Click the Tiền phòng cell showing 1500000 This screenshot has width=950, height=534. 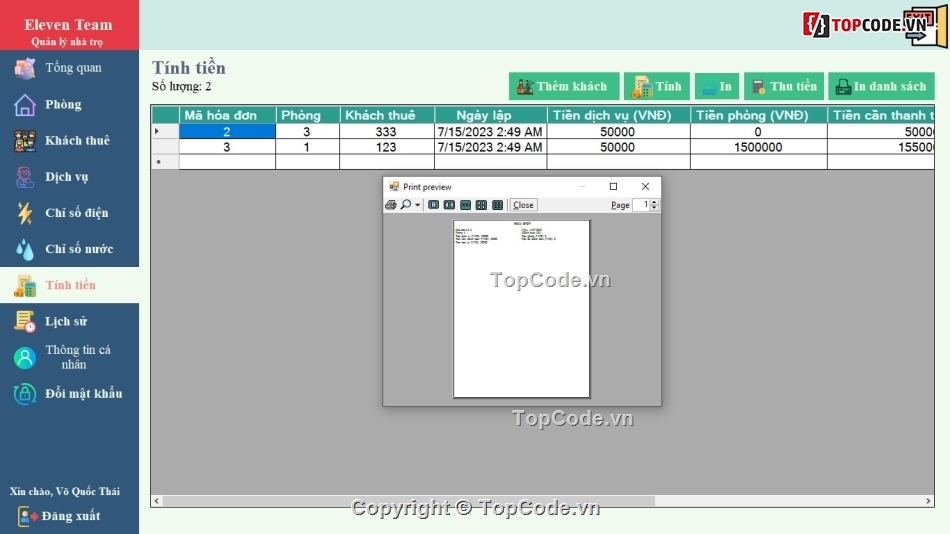tap(759, 147)
